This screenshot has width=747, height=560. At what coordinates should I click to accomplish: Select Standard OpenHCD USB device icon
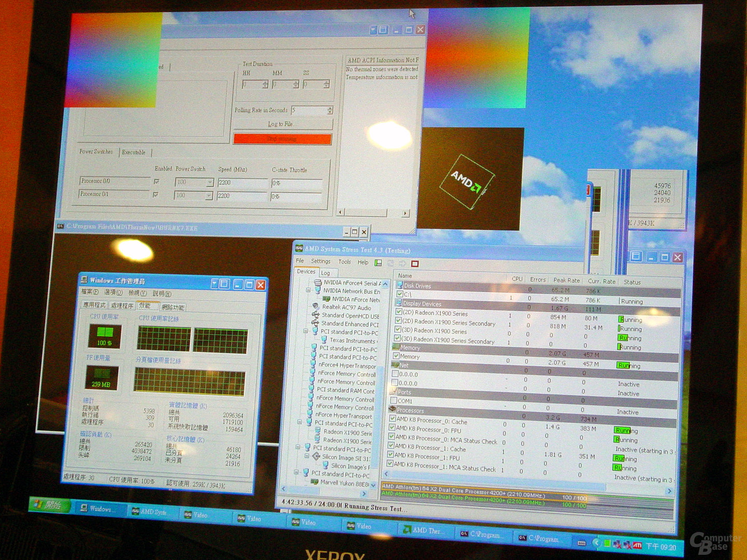tap(315, 315)
